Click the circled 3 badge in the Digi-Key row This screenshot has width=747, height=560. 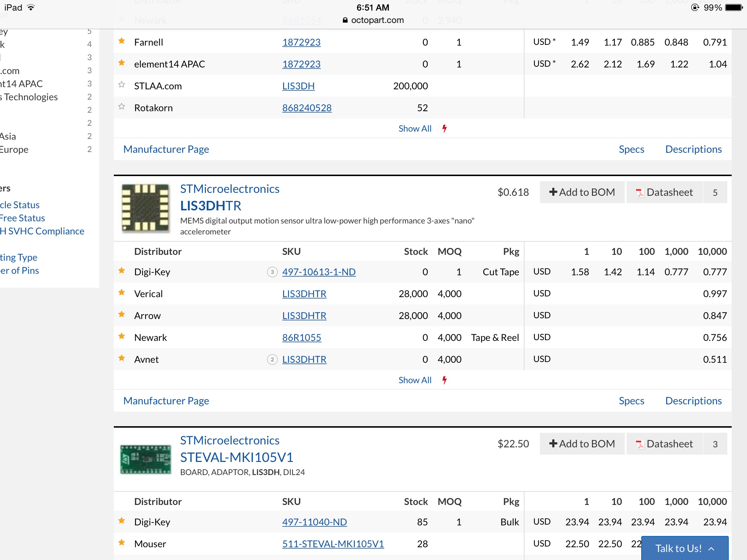coord(272,272)
